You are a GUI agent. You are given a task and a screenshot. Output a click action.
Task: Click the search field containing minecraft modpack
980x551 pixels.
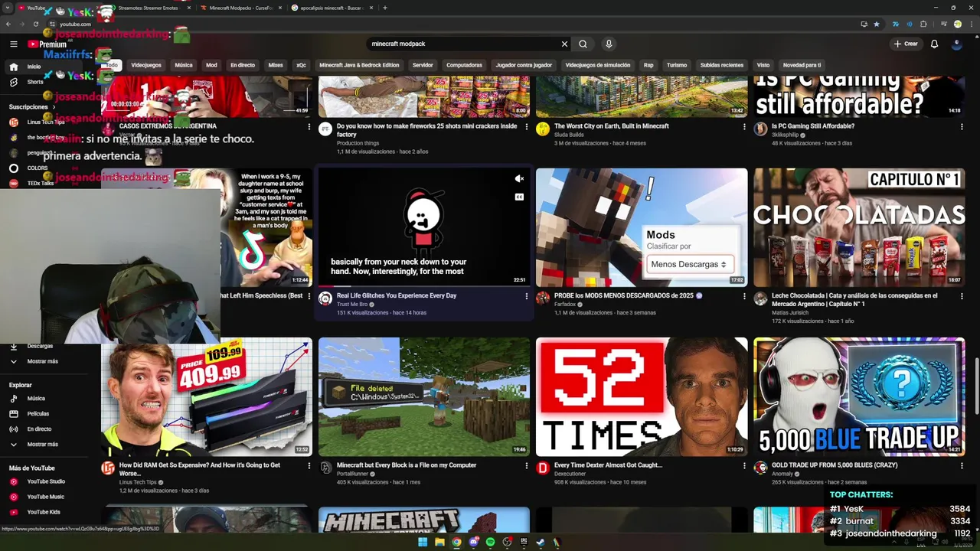coord(463,44)
